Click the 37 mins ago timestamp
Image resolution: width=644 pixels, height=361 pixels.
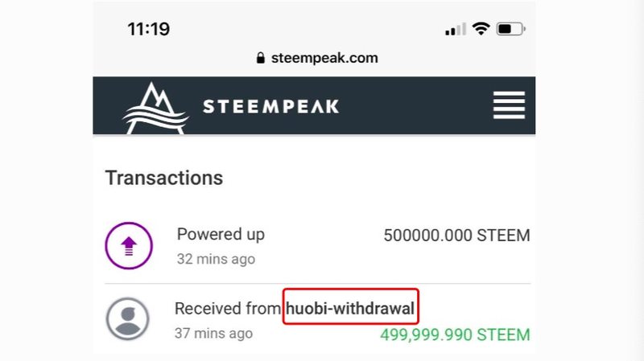tap(213, 334)
